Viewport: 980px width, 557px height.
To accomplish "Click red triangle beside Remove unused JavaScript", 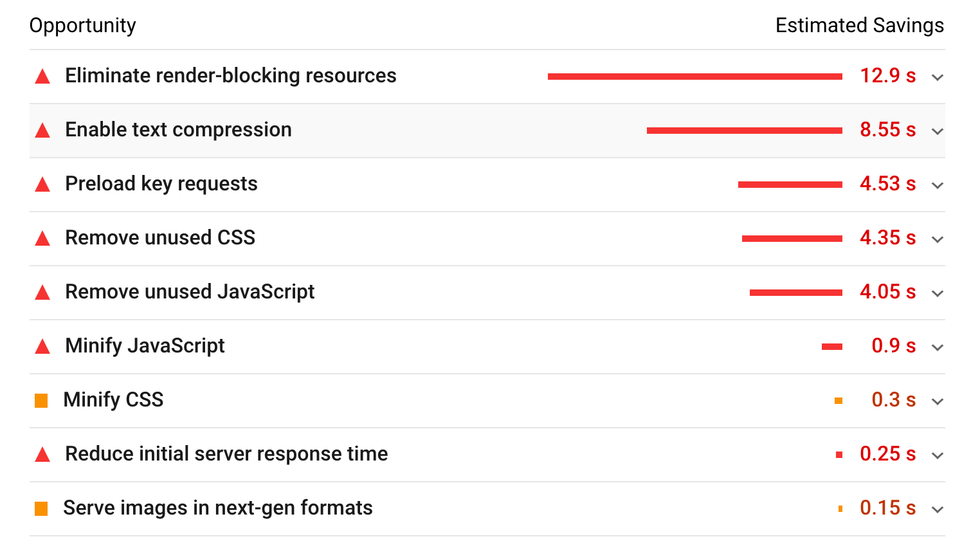I will point(42,293).
